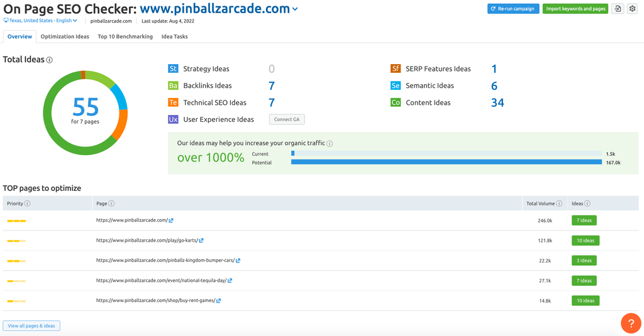
Task: Click the Current traffic progress bar
Action: 447,153
